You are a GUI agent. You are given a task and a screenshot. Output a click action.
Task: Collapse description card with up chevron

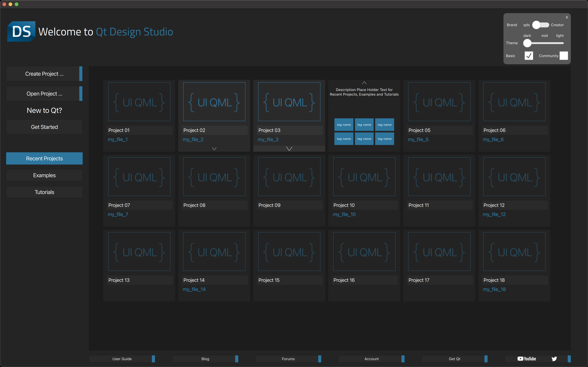[x=364, y=83]
